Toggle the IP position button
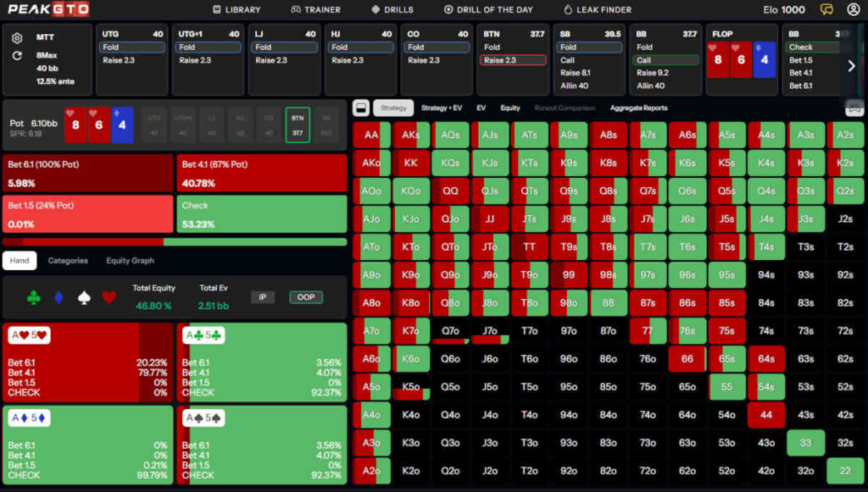 tap(263, 297)
